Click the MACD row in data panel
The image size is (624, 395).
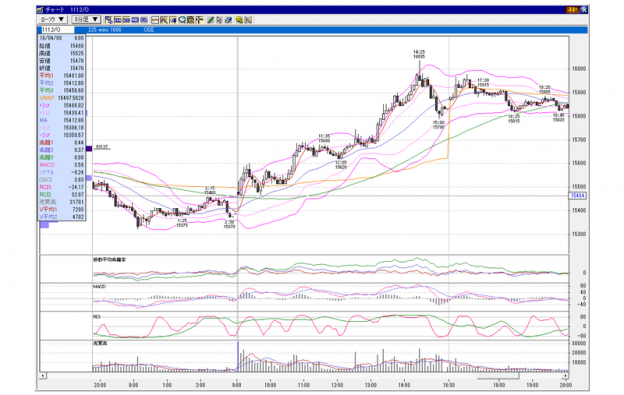62,165
